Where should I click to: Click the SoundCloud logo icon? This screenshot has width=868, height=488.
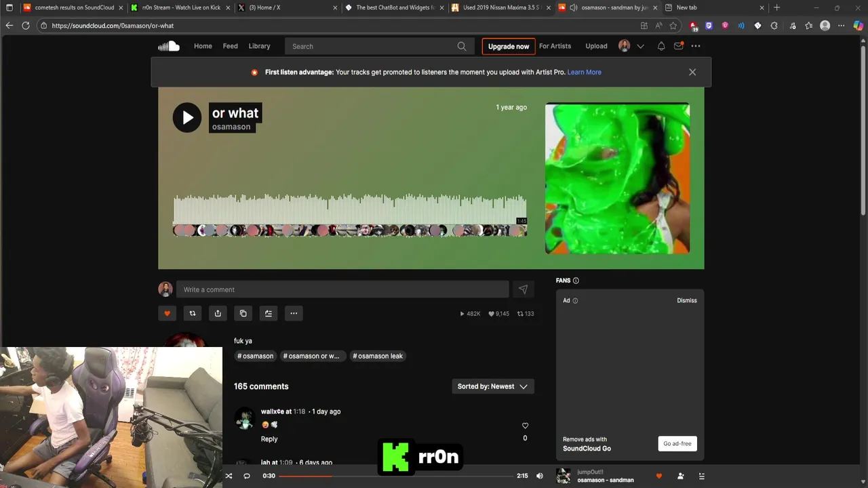tap(169, 46)
